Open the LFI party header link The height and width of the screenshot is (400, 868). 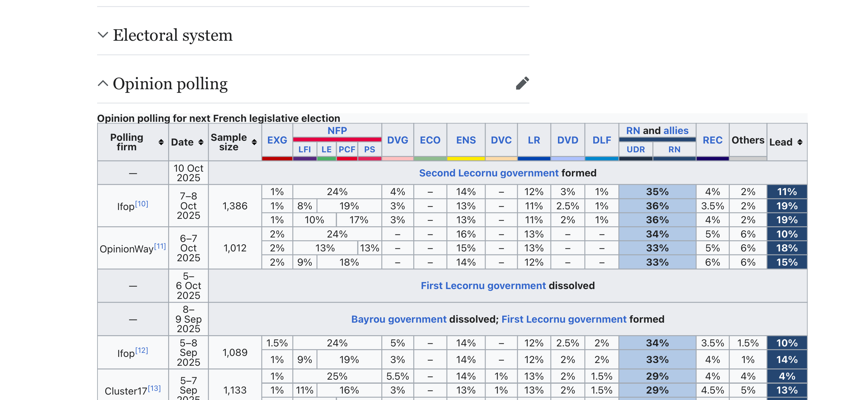[x=304, y=150]
